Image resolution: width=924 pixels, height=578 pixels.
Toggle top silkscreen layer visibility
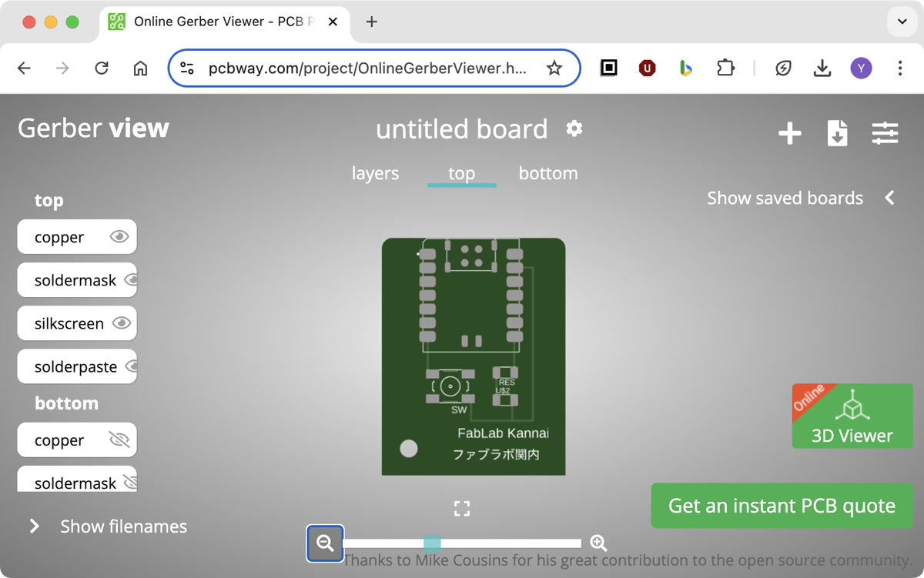click(122, 323)
